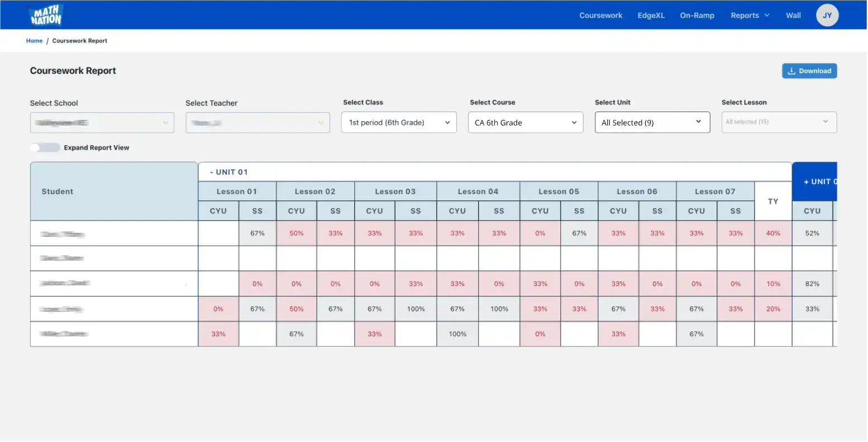Click the Lesson 04 column header
The image size is (868, 442).
(478, 191)
